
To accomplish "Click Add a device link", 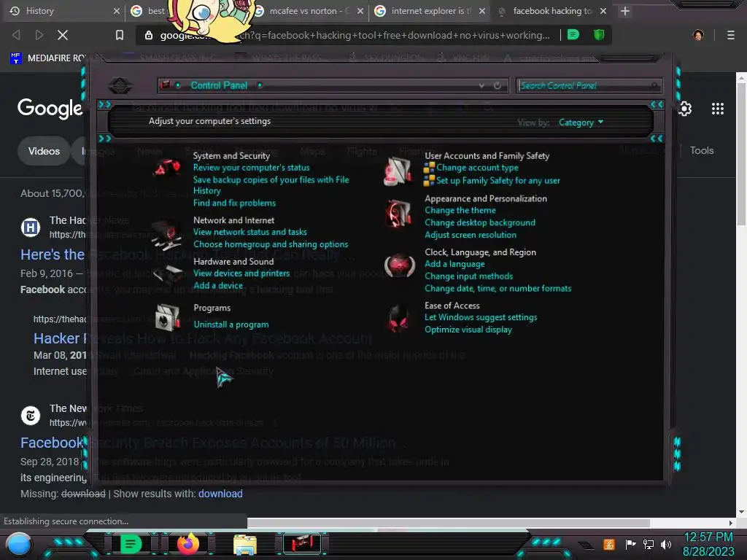I will (x=218, y=286).
